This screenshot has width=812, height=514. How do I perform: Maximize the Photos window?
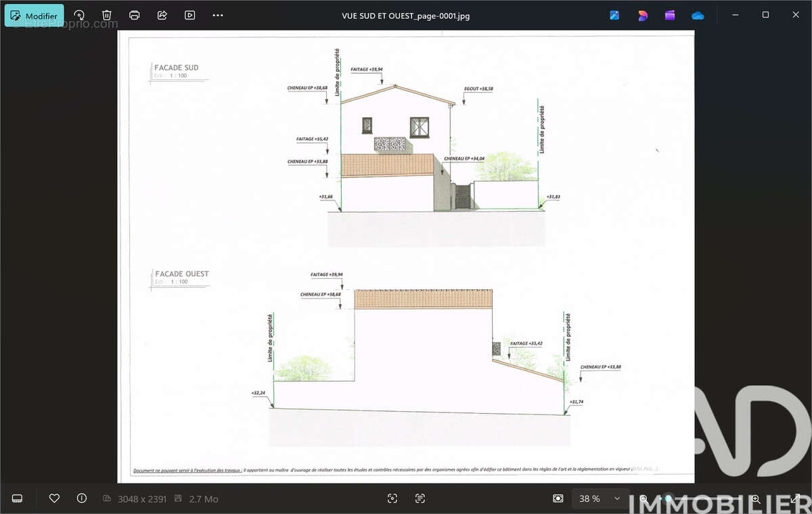765,15
